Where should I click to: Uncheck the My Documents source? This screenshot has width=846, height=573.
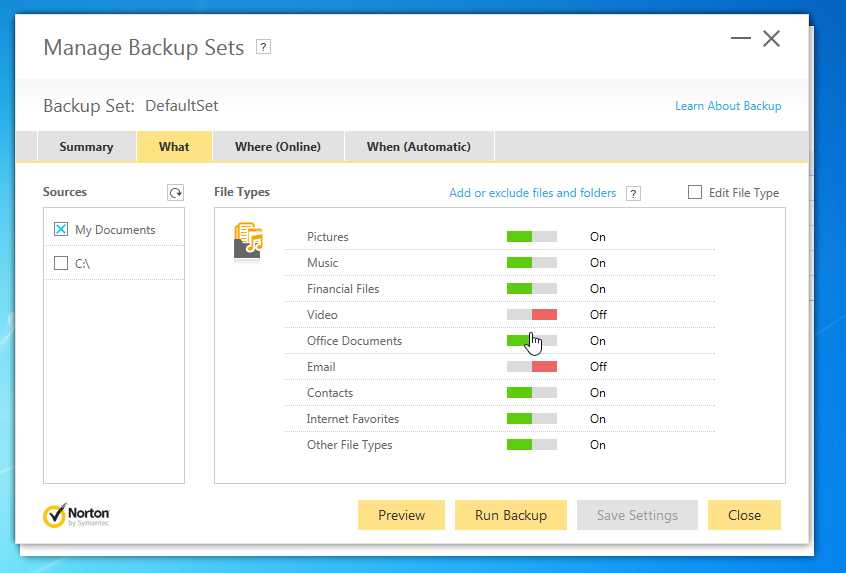pyautogui.click(x=61, y=229)
